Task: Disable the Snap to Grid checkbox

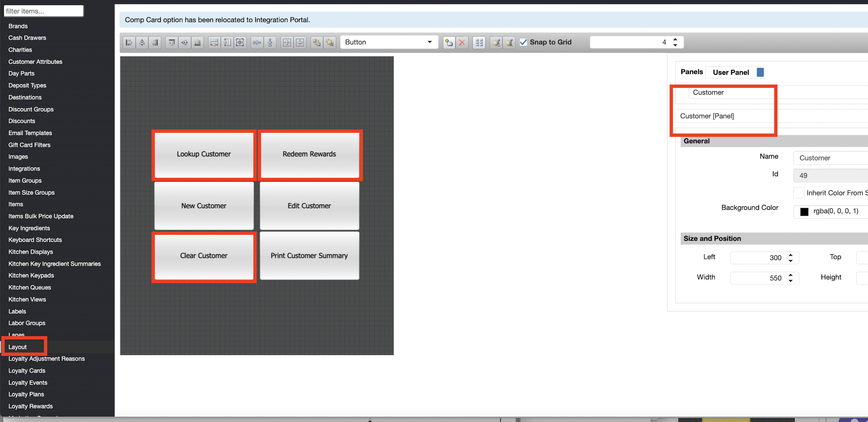Action: 523,42
